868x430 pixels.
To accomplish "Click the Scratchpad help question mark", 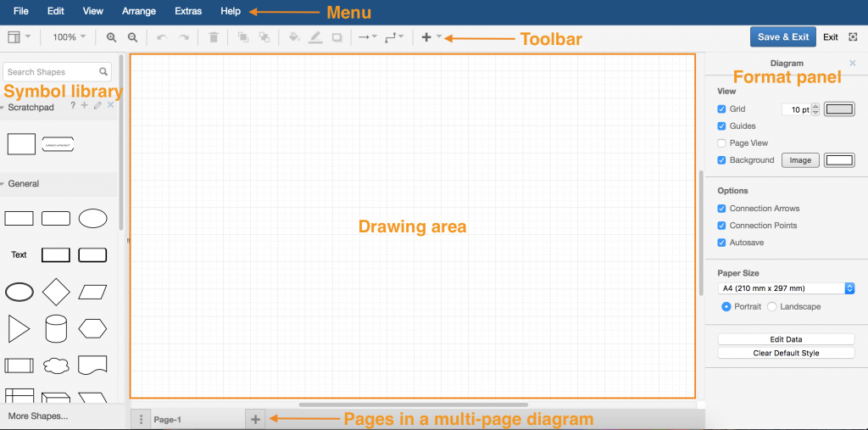I will click(73, 105).
